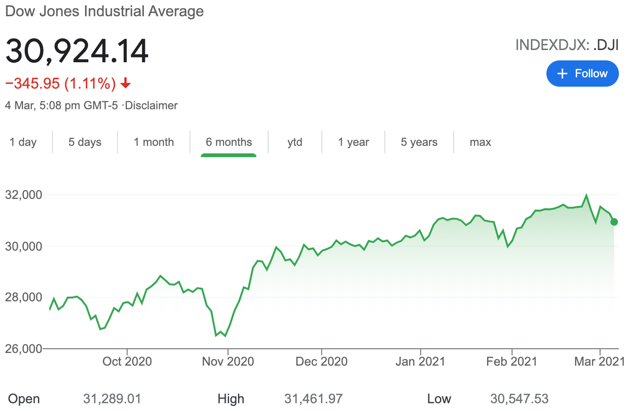Switch to the 1 day tab
The image size is (638, 411).
coord(23,142)
